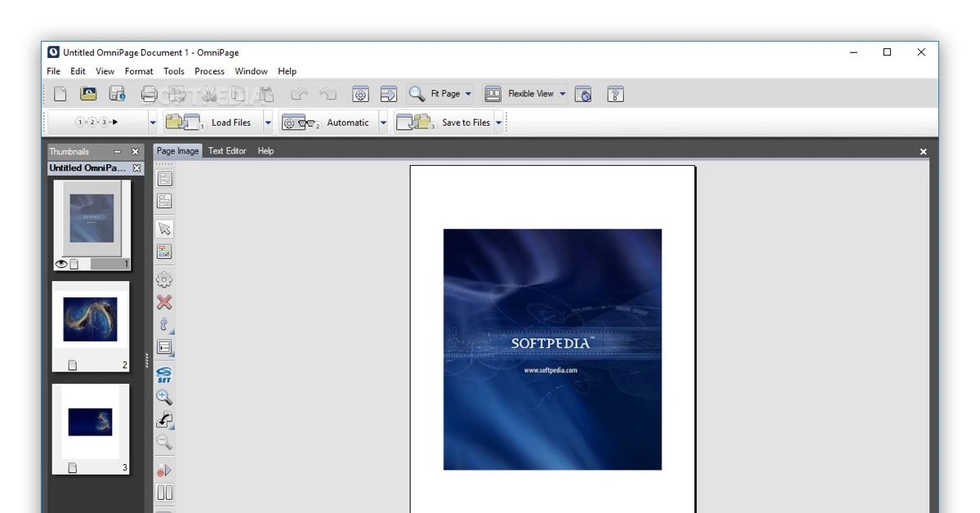Screen dimensions: 980x513
Task: Click the reorder arrow tool icon
Action: tap(164, 324)
